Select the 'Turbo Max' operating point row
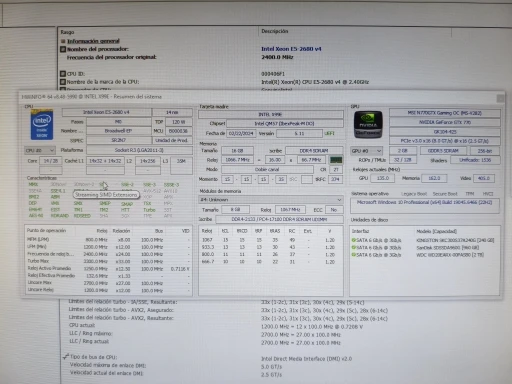512x384 pixels. point(109,261)
